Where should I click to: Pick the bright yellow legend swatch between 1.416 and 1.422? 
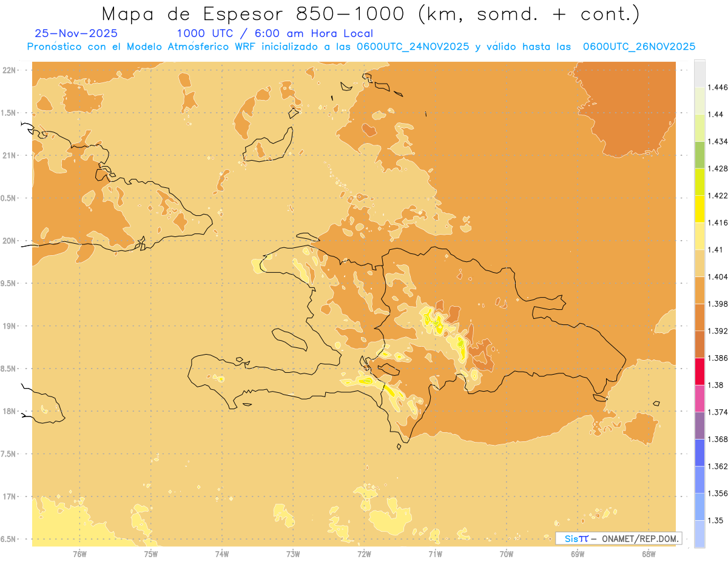click(699, 209)
